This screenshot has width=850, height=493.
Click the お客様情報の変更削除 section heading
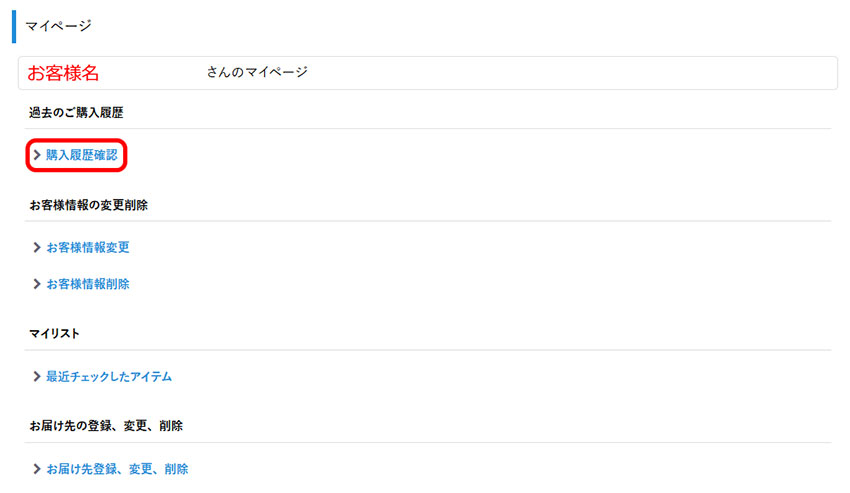coord(89,205)
